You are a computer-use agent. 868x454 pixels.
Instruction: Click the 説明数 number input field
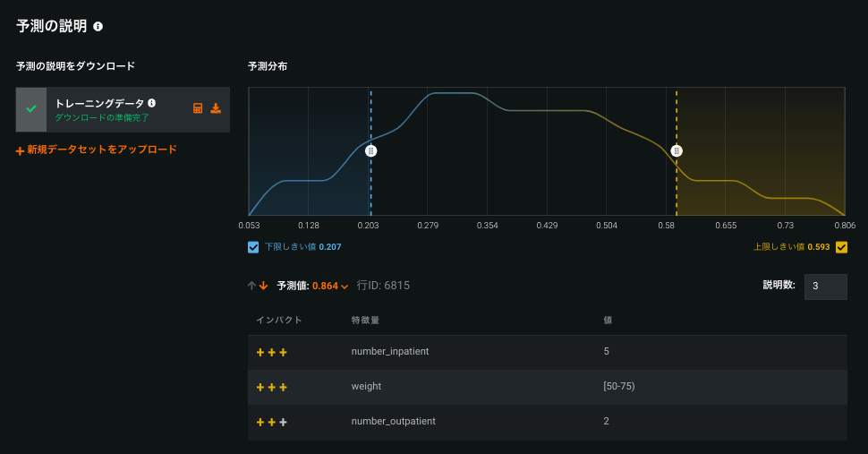point(825,287)
